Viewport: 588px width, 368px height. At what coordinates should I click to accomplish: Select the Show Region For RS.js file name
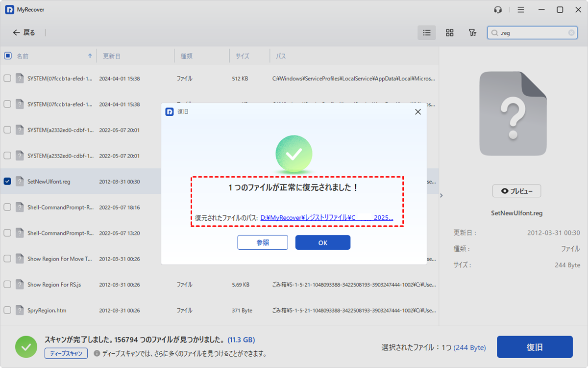(x=54, y=285)
